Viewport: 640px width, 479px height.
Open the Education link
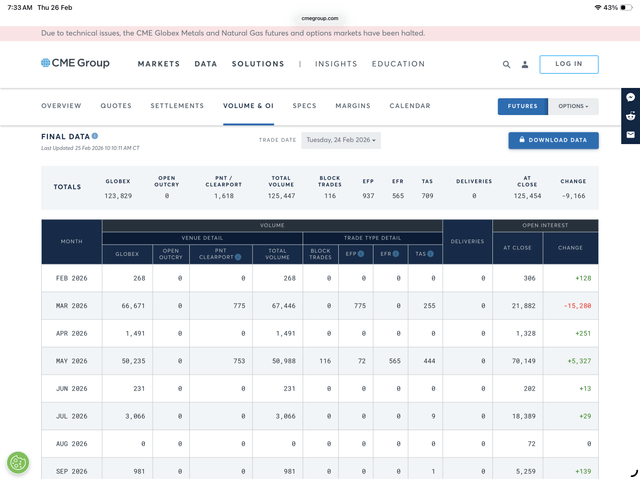(x=398, y=64)
